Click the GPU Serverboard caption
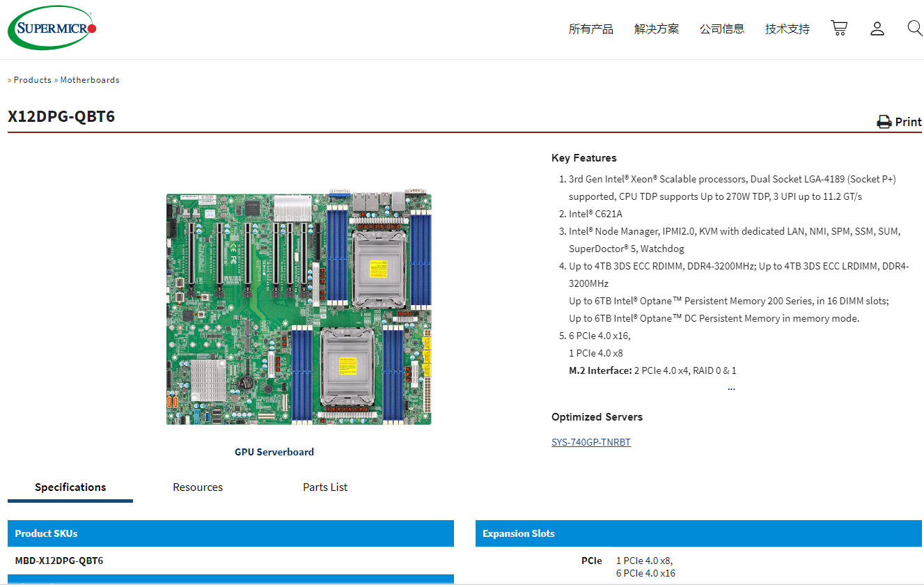 point(274,452)
